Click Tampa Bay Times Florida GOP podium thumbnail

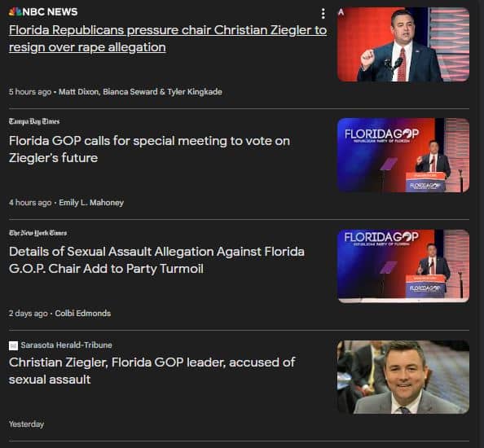point(403,156)
